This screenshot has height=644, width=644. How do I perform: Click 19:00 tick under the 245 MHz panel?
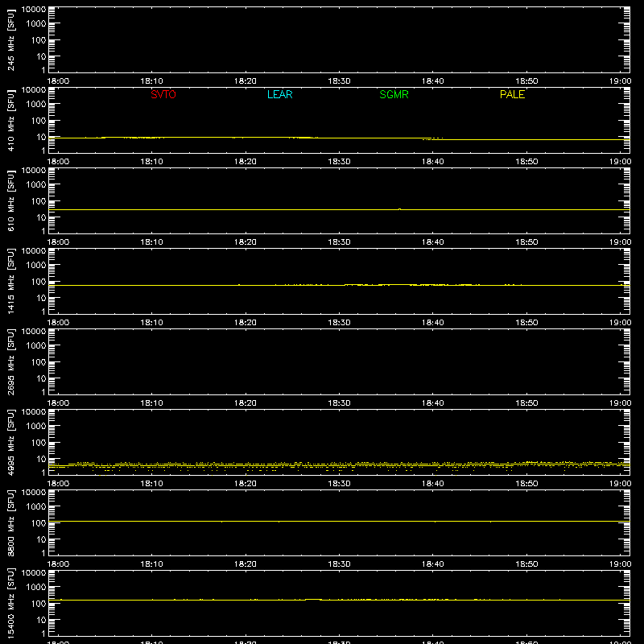click(620, 81)
